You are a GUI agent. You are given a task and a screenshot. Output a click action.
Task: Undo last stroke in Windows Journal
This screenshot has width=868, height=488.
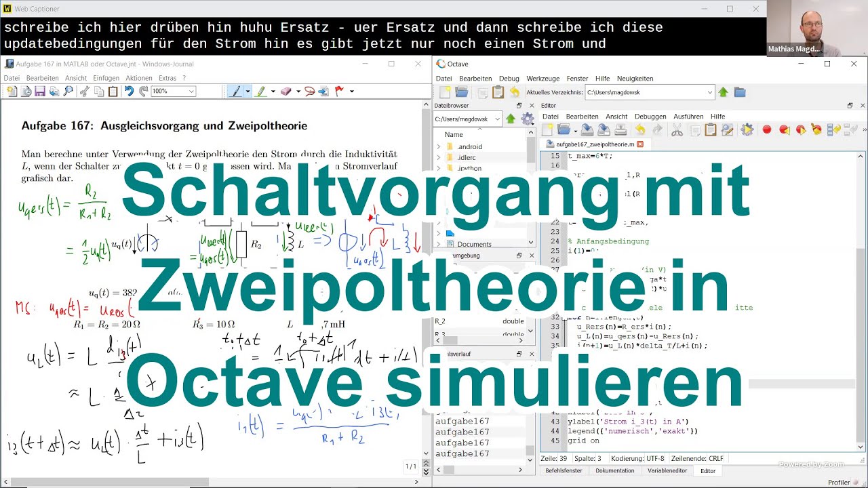pyautogui.click(x=129, y=91)
